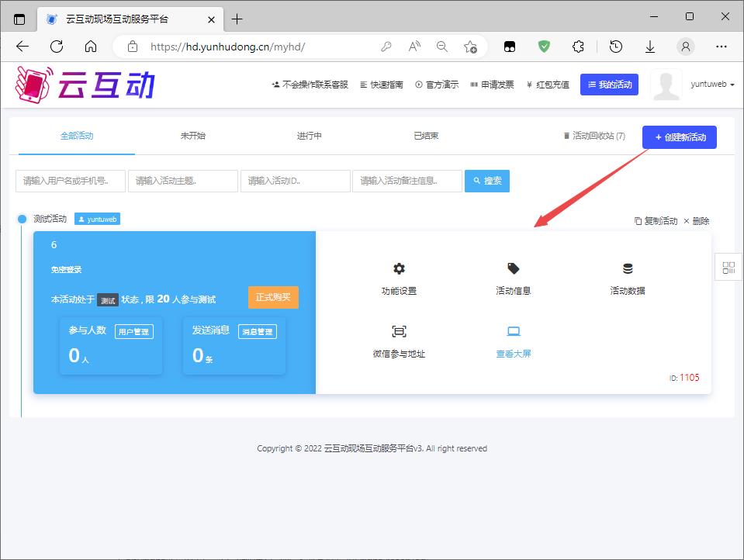The image size is (744, 560).
Task: Open the browser settings and more menu
Action: tap(722, 47)
